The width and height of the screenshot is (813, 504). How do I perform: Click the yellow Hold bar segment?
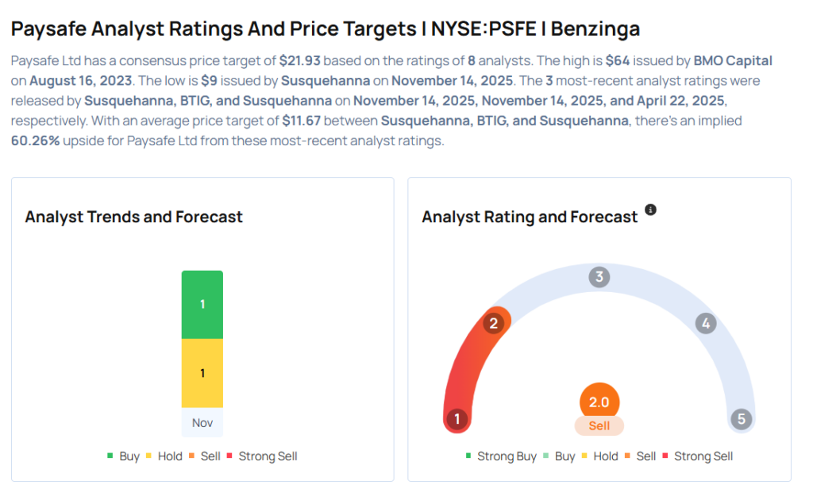point(202,373)
